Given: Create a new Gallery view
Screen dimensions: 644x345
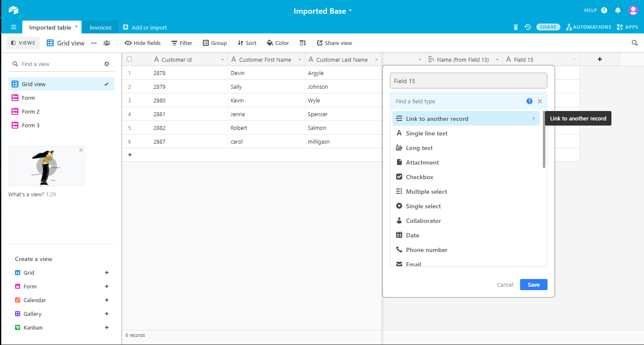Looking at the screenshot, I should [x=61, y=314].
